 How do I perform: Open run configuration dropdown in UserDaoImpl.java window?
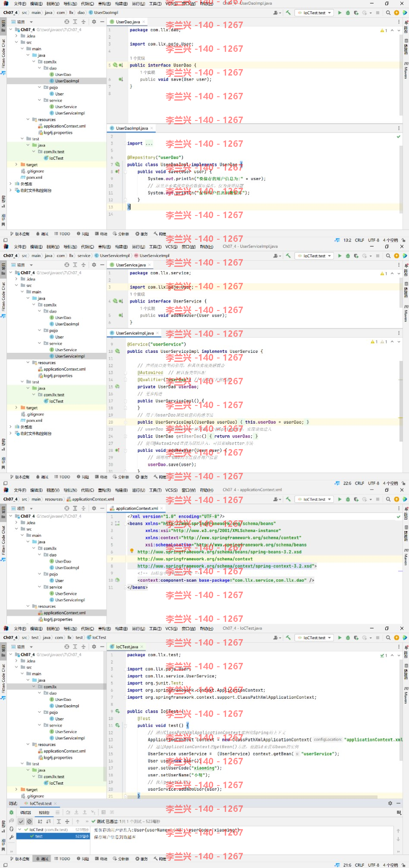(x=315, y=13)
